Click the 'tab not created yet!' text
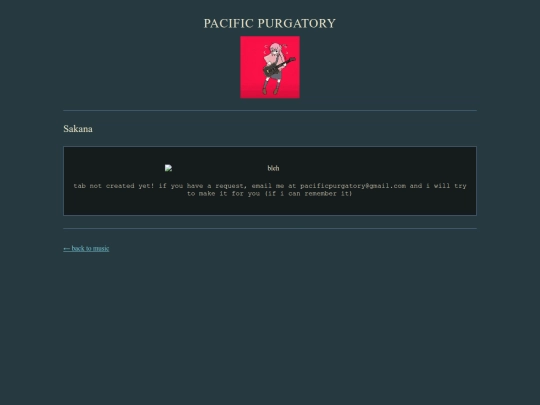Screen dimensions: 540x405 coord(114,186)
